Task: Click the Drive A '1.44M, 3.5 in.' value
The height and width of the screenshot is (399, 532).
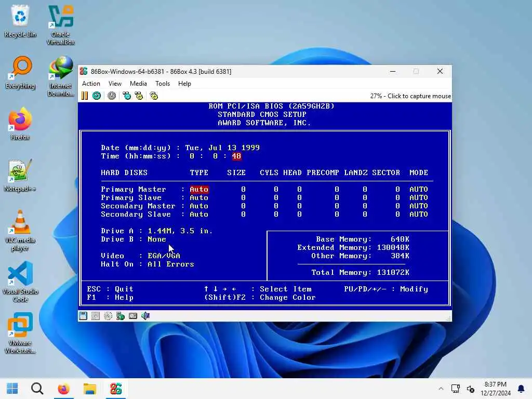Action: (180, 231)
